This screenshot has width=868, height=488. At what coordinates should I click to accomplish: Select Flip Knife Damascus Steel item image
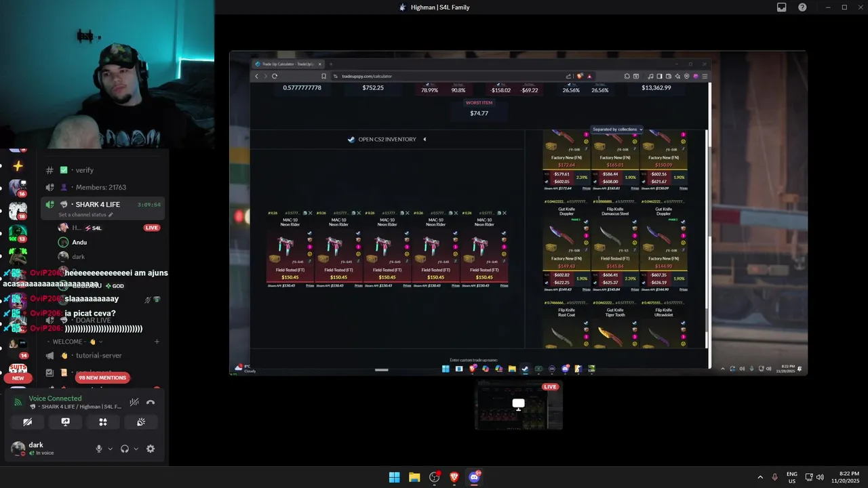tap(610, 236)
